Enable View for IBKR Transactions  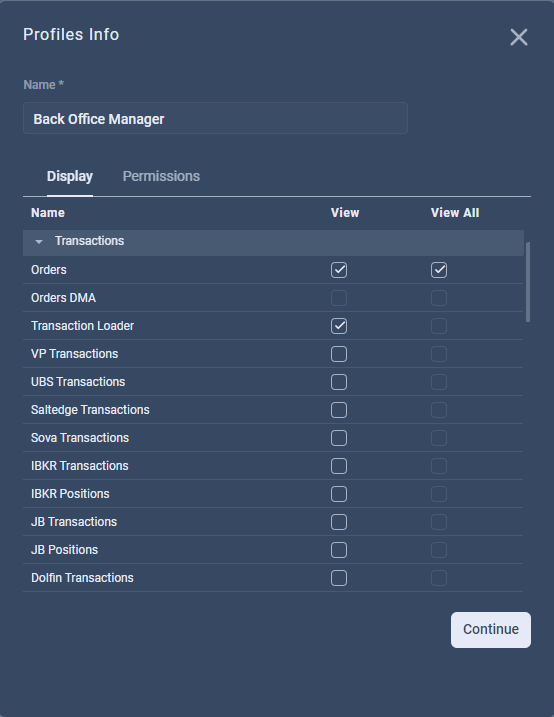click(x=339, y=466)
